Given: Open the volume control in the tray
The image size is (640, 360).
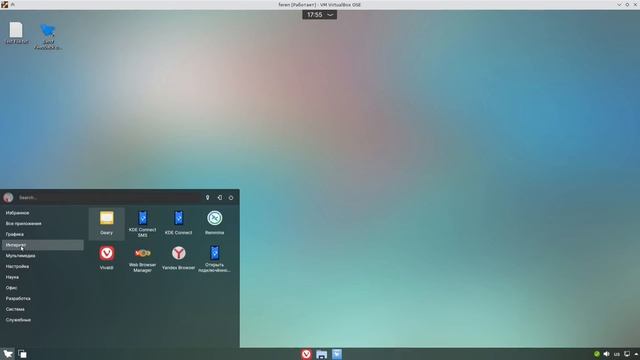Looking at the screenshot, I should (607, 354).
